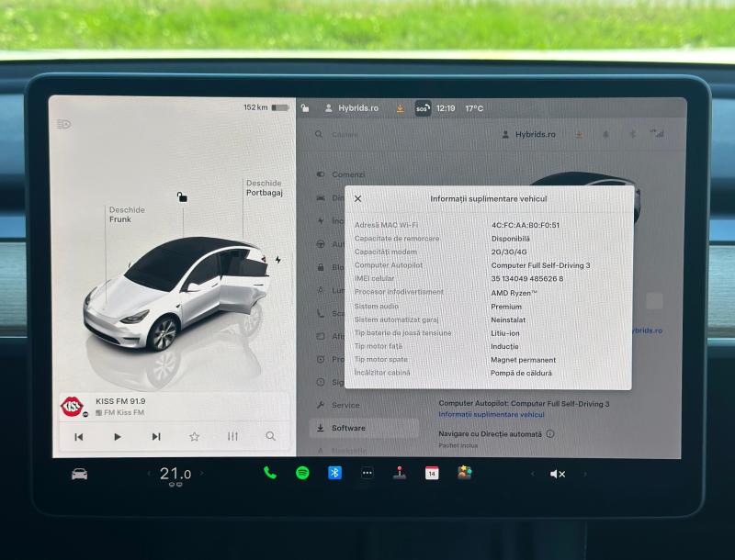This screenshot has width=735, height=560.
Task: Open car controls with the car icon
Action: tap(79, 475)
